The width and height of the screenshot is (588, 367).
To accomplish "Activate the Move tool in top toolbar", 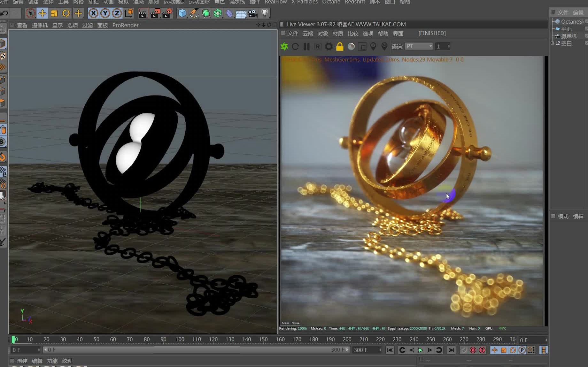I will pos(42,13).
